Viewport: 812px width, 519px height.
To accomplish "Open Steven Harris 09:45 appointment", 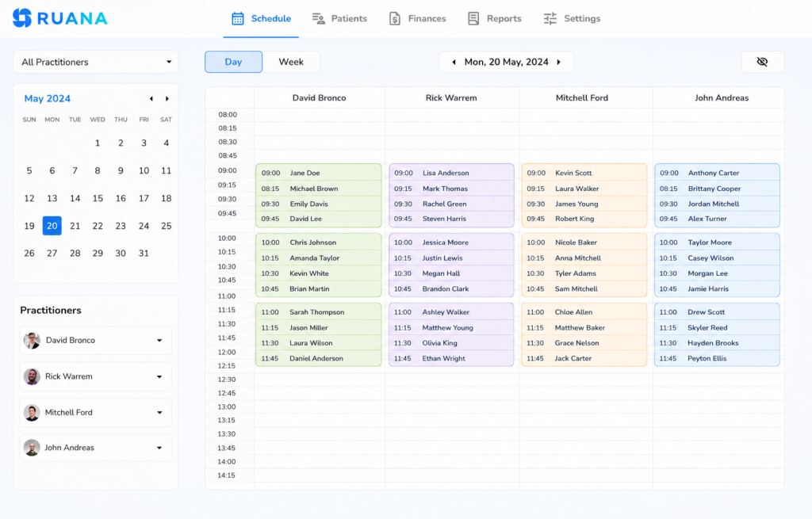I will (x=451, y=219).
